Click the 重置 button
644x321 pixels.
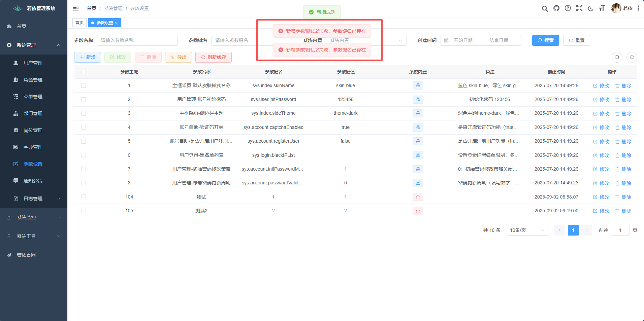click(577, 40)
